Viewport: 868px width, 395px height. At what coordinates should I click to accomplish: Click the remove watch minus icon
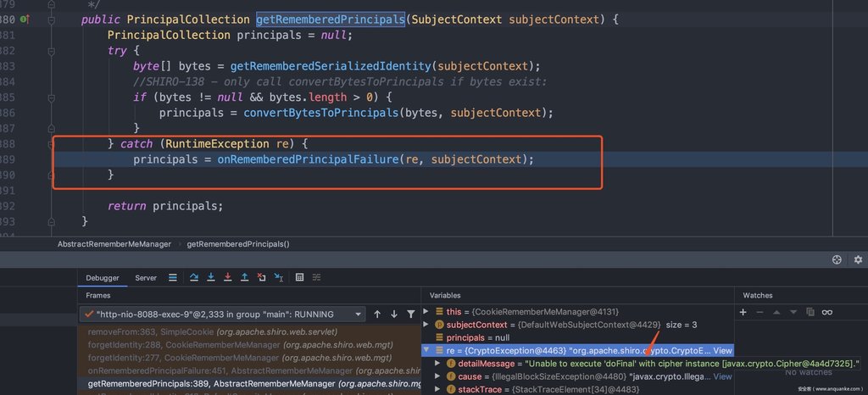click(759, 312)
